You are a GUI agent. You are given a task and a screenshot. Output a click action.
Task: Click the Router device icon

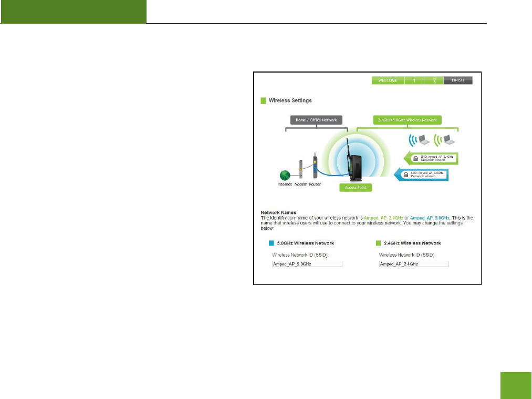click(315, 166)
